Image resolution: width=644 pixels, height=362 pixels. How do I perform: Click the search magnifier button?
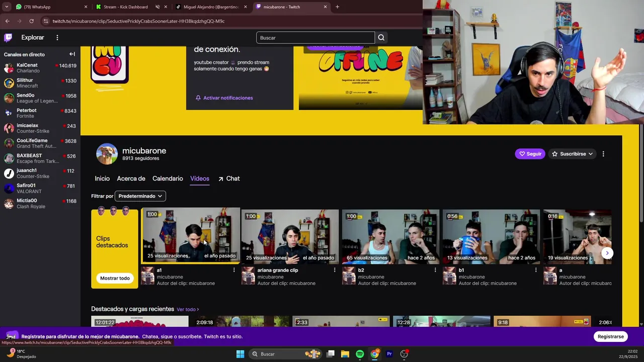tap(381, 38)
